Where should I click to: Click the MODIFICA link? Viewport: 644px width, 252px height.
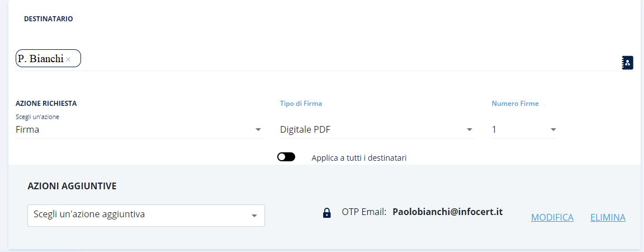552,217
